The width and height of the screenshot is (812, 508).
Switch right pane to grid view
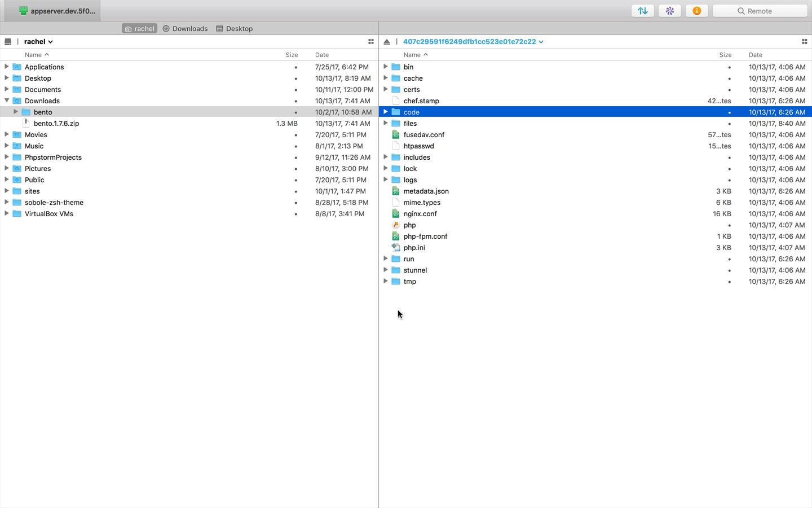pyautogui.click(x=805, y=41)
